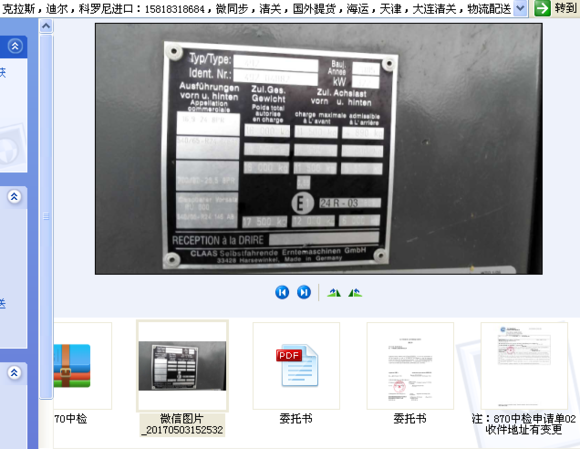Collapse the top task pane section
The height and width of the screenshot is (449, 580).
pyautogui.click(x=15, y=46)
